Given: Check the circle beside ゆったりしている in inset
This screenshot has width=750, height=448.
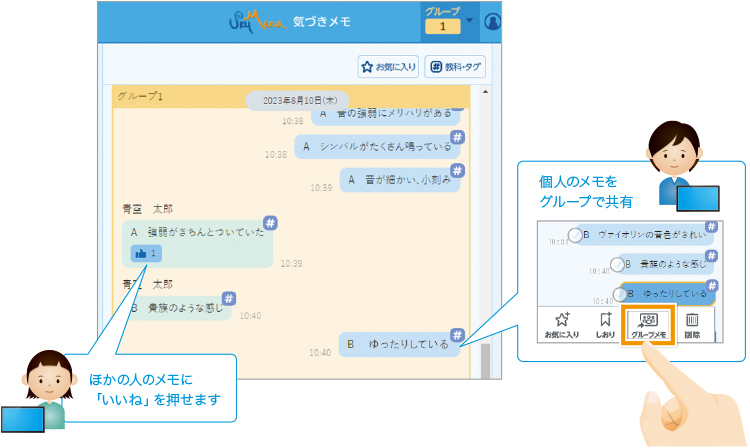Looking at the screenshot, I should (620, 294).
